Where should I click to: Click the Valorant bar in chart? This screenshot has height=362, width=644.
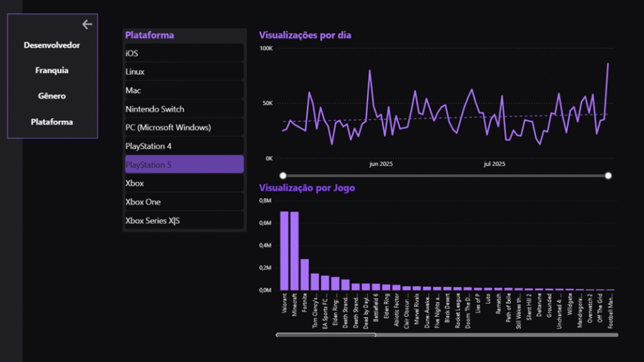pyautogui.click(x=284, y=250)
